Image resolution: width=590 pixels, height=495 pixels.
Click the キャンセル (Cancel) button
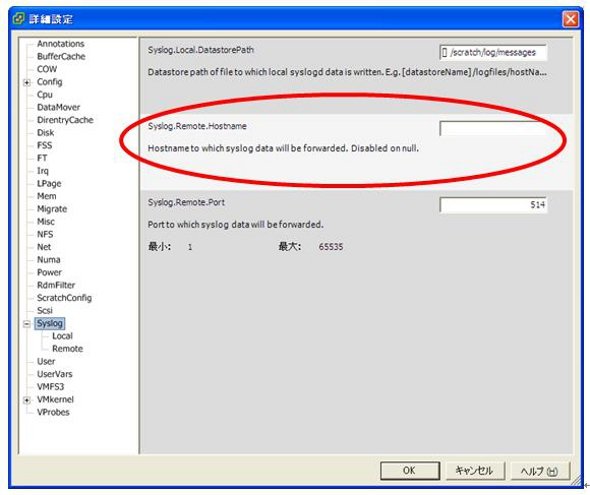474,470
